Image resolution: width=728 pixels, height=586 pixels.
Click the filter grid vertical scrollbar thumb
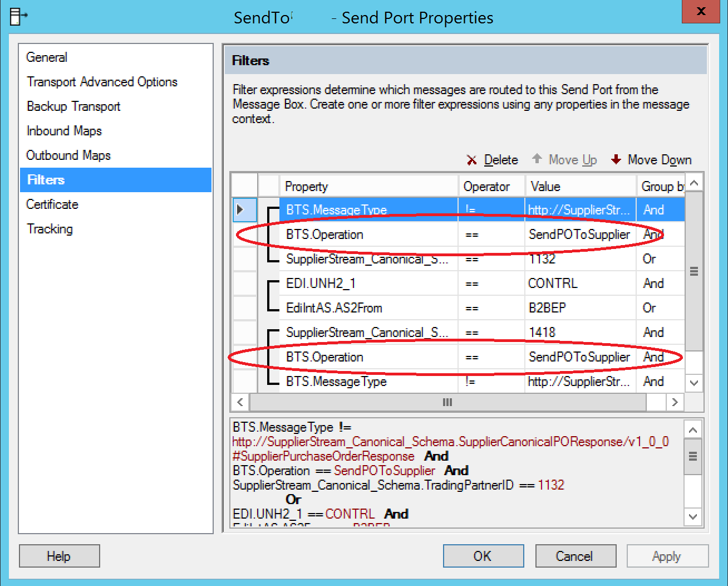pyautogui.click(x=693, y=271)
